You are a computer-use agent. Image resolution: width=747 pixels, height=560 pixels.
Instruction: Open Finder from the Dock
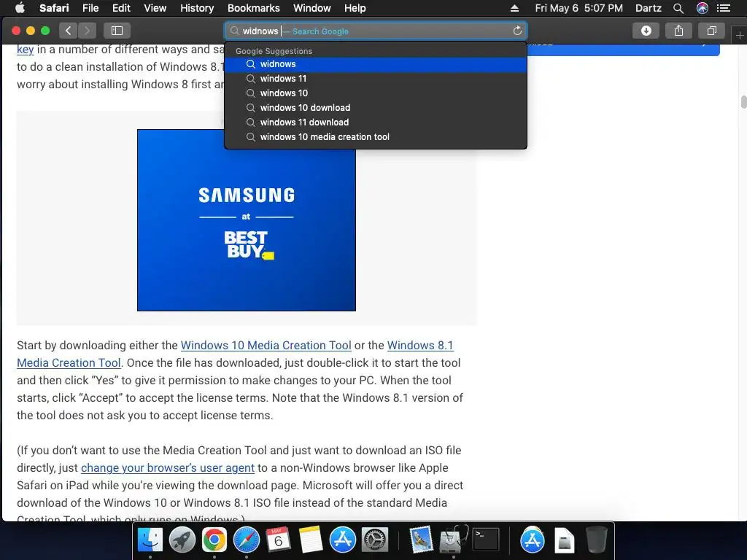click(x=150, y=540)
